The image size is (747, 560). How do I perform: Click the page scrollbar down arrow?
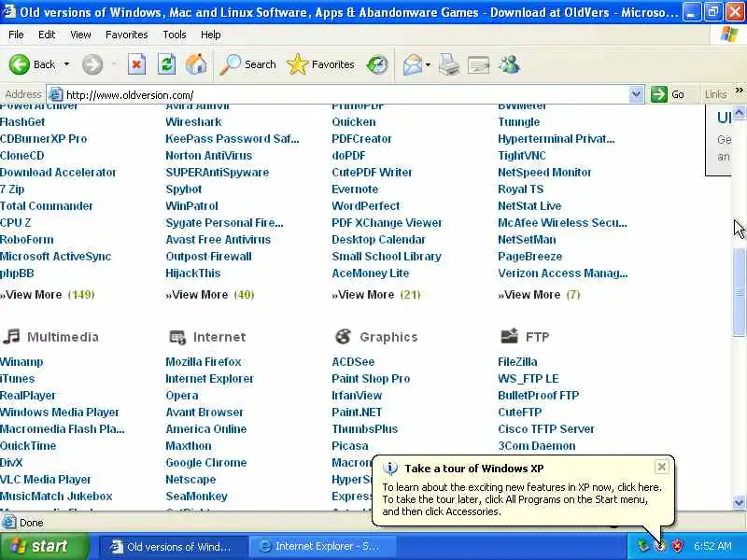[x=739, y=502]
